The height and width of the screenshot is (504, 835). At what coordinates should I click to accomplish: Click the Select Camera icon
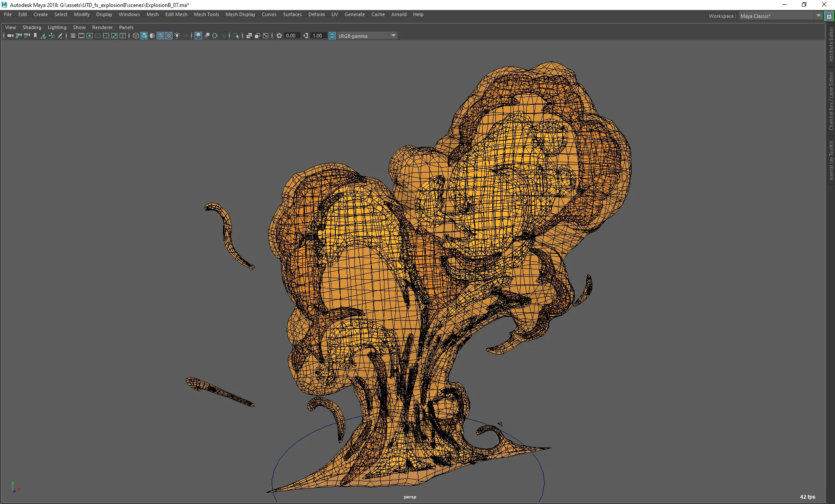[x=10, y=36]
